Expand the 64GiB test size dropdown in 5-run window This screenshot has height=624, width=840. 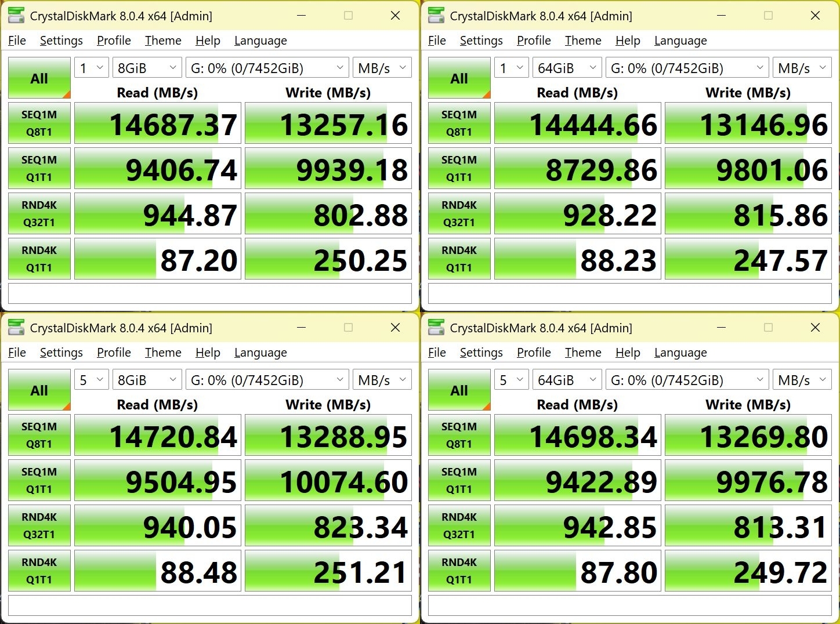point(567,380)
